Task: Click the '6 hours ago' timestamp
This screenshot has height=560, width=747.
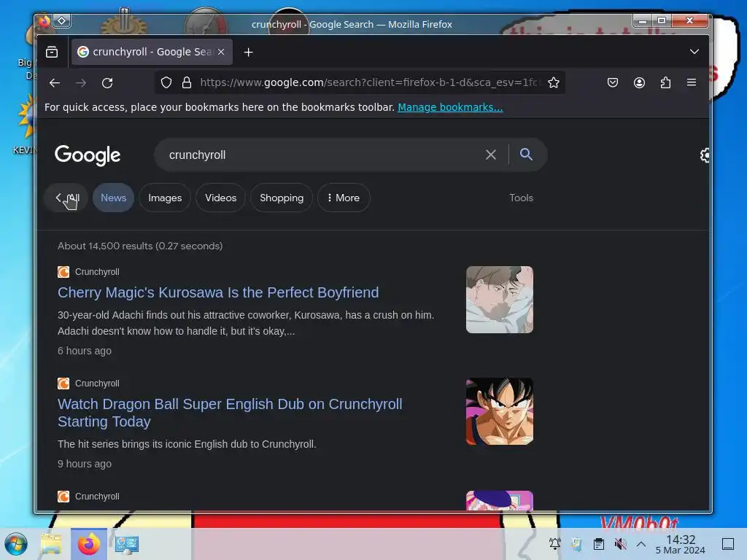Action: (x=85, y=351)
